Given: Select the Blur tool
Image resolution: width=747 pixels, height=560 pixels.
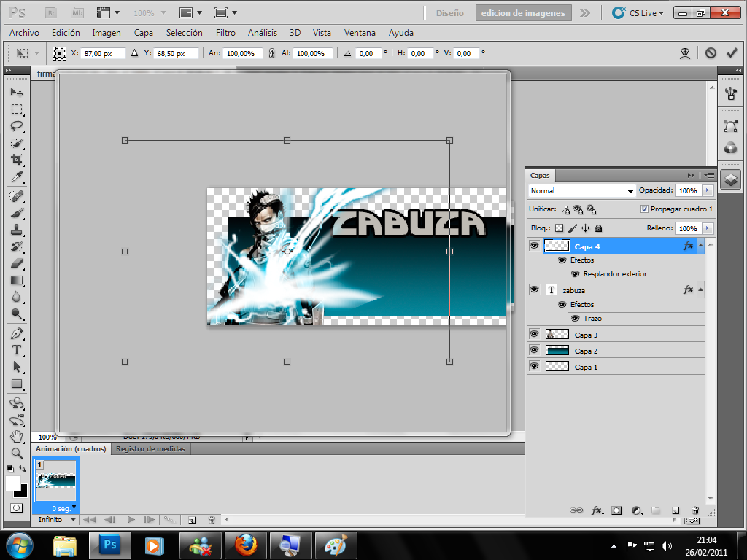Looking at the screenshot, I should point(17,297).
